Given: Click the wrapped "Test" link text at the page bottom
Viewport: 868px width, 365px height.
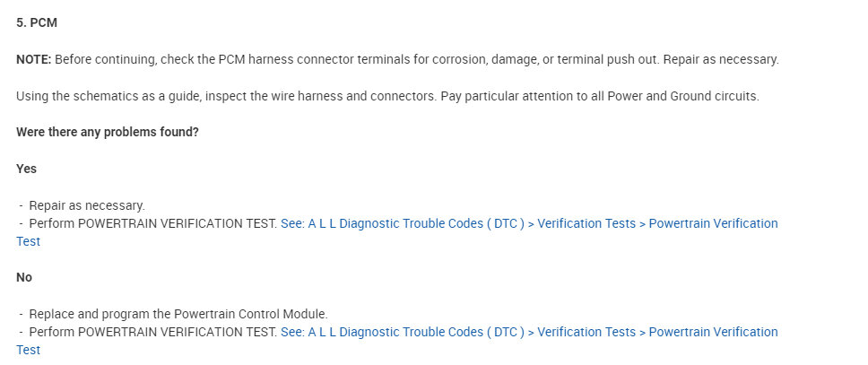Looking at the screenshot, I should pyautogui.click(x=28, y=350).
